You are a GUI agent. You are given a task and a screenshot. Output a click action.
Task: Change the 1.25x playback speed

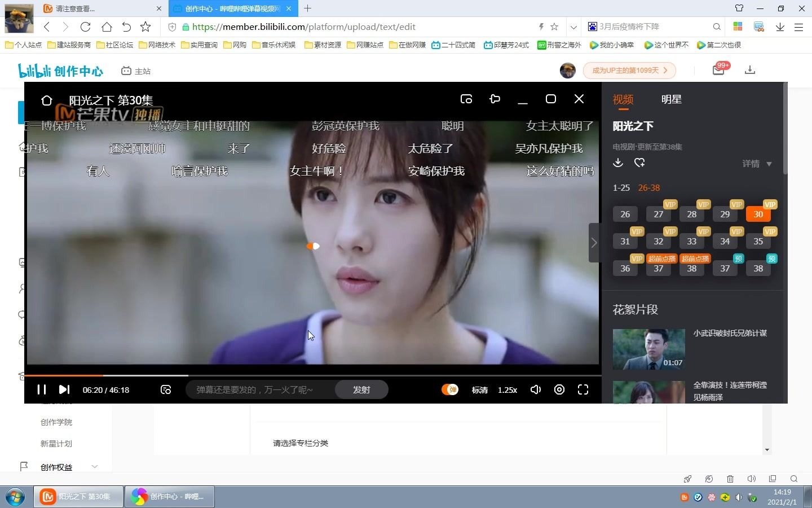[507, 390]
